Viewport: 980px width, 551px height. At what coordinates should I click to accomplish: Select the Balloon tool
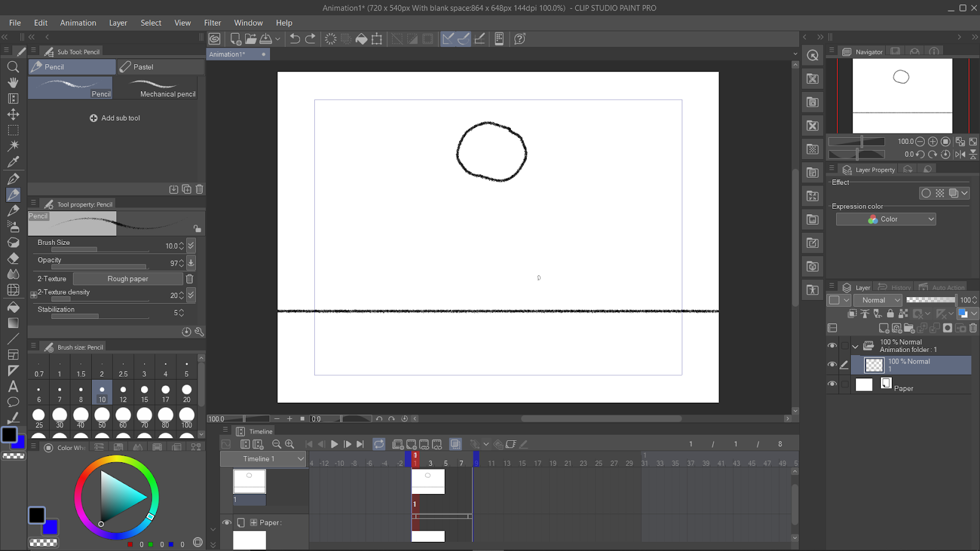pyautogui.click(x=13, y=402)
